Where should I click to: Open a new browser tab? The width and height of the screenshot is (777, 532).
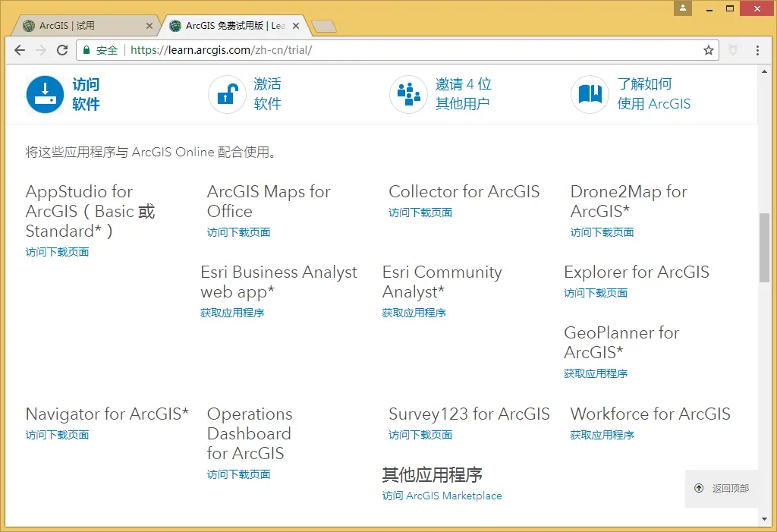click(325, 27)
